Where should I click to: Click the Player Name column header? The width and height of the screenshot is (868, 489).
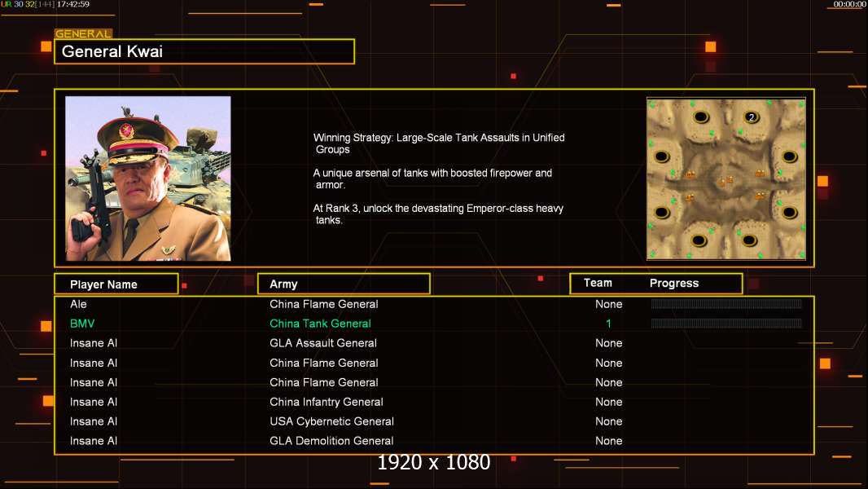pyautogui.click(x=116, y=284)
